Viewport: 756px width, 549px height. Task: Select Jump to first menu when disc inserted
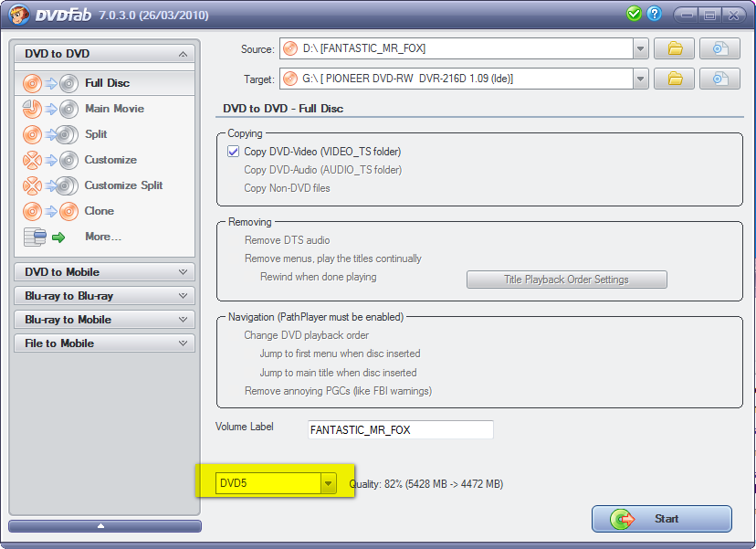point(340,354)
